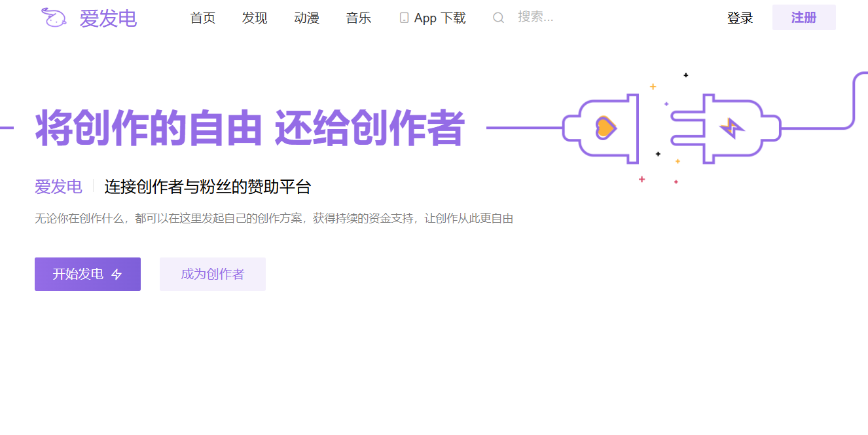Click the 开始发电 button
Image resolution: width=868 pixels, height=435 pixels.
tap(88, 274)
